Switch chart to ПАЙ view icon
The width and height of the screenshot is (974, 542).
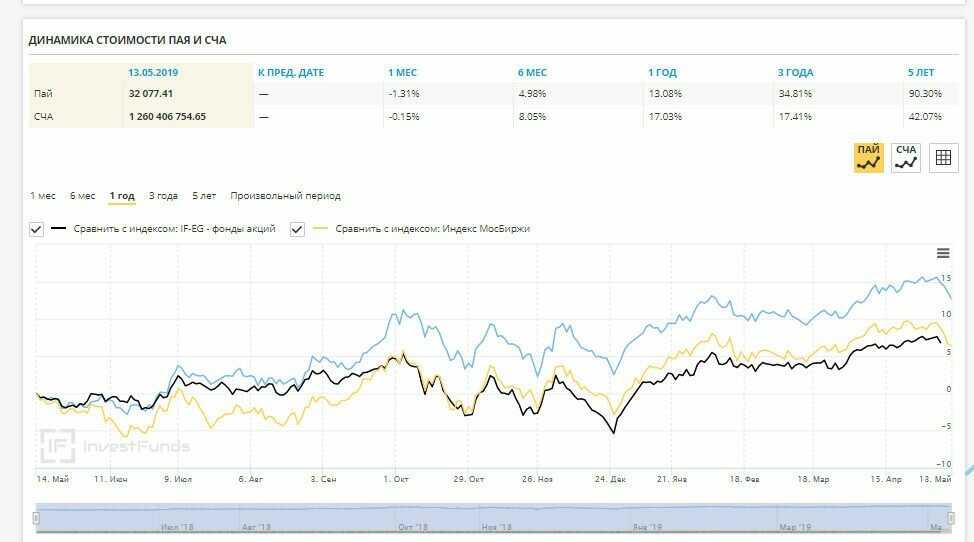(x=868, y=157)
